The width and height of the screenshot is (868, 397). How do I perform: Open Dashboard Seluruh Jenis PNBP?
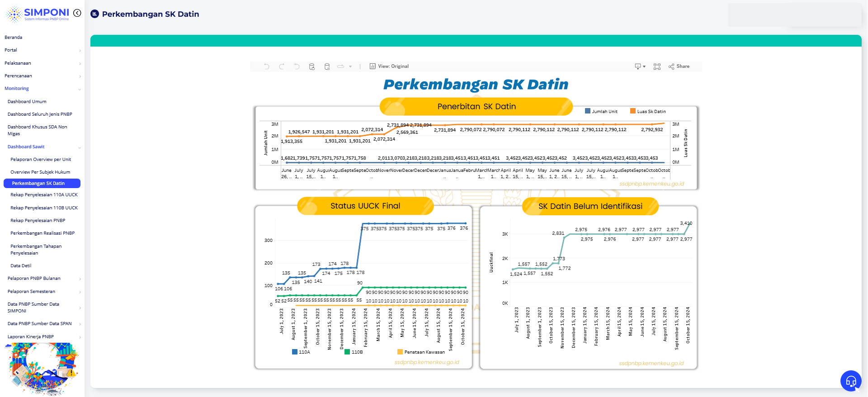pyautogui.click(x=40, y=114)
